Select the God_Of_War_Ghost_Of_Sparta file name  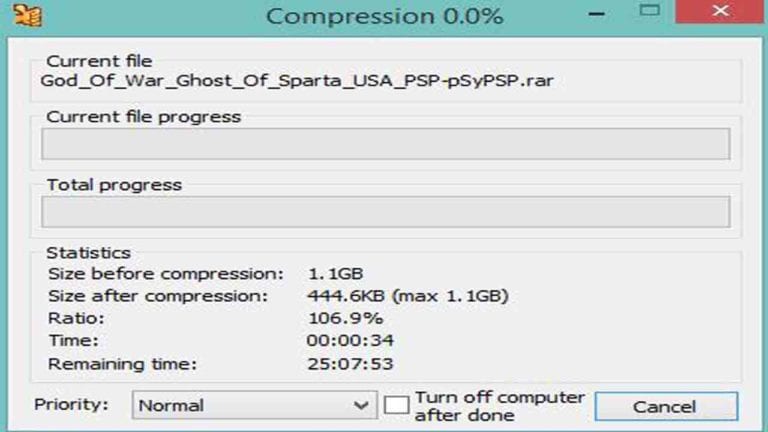coord(297,81)
